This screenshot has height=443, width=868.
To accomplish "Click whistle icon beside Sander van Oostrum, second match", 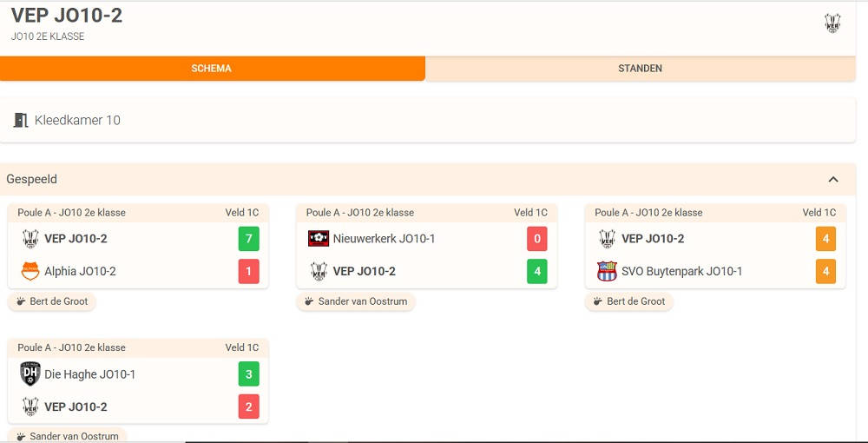I will point(309,301).
